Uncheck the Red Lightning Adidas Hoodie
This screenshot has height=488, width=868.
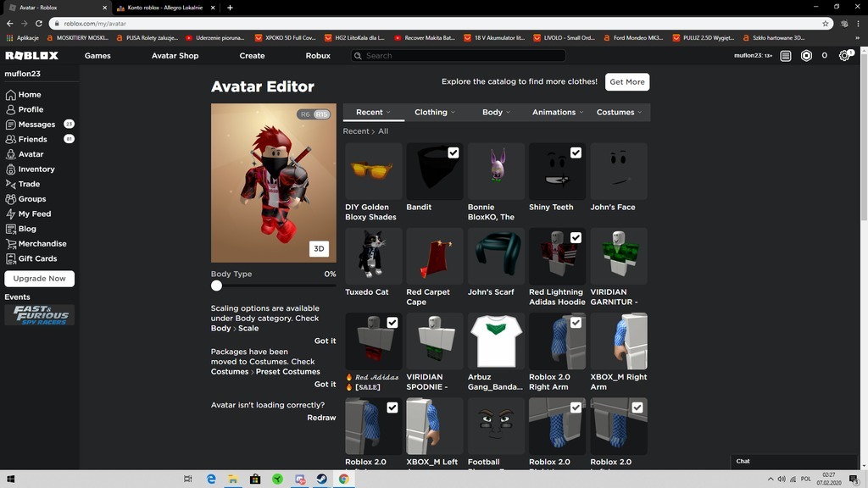tap(576, 238)
